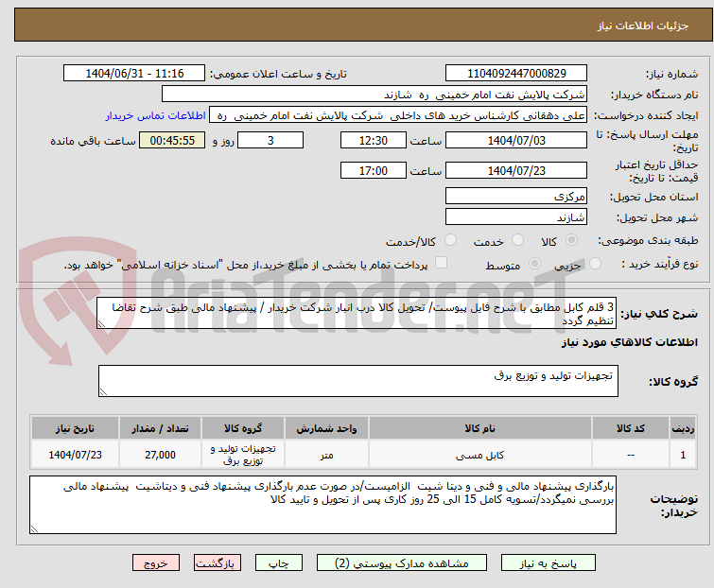Click the validity time field 17:00
This screenshot has height=588, width=714.
pyautogui.click(x=374, y=171)
